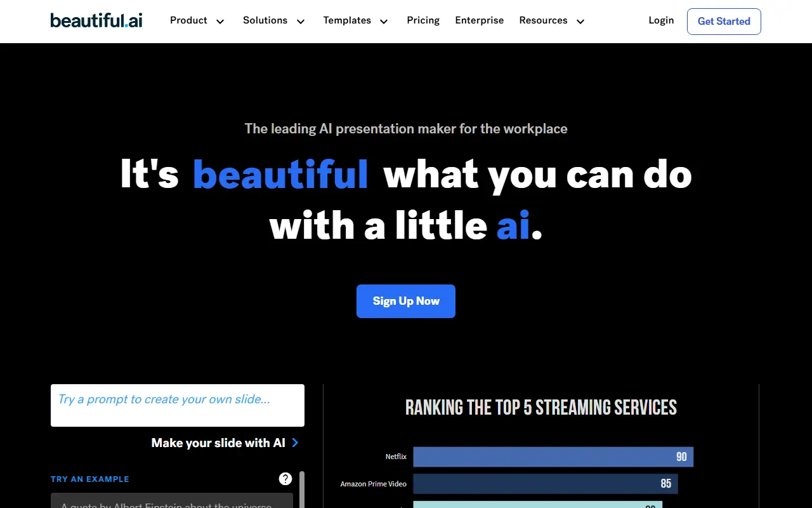Expand the Product menu chevron
Image resolution: width=812 pixels, height=508 pixels.
click(220, 22)
